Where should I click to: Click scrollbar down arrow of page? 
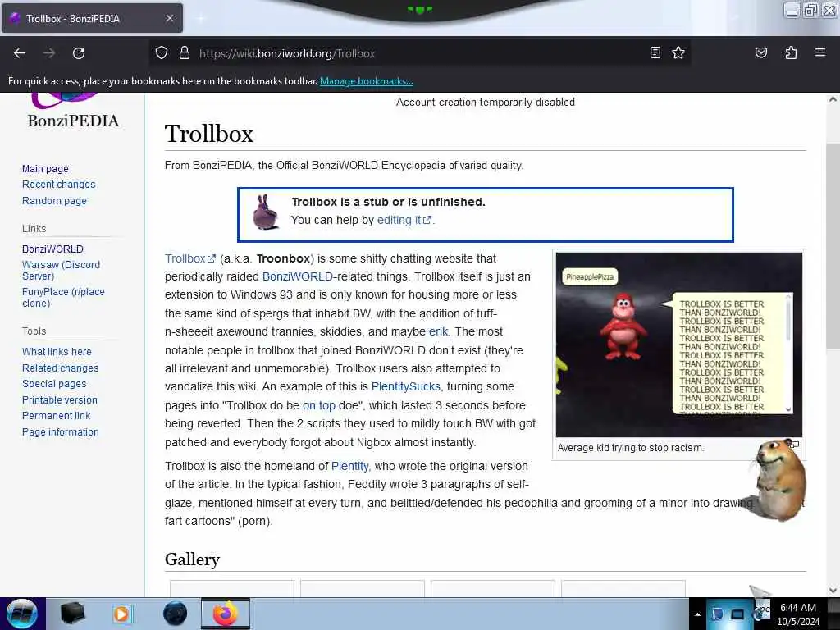832,591
